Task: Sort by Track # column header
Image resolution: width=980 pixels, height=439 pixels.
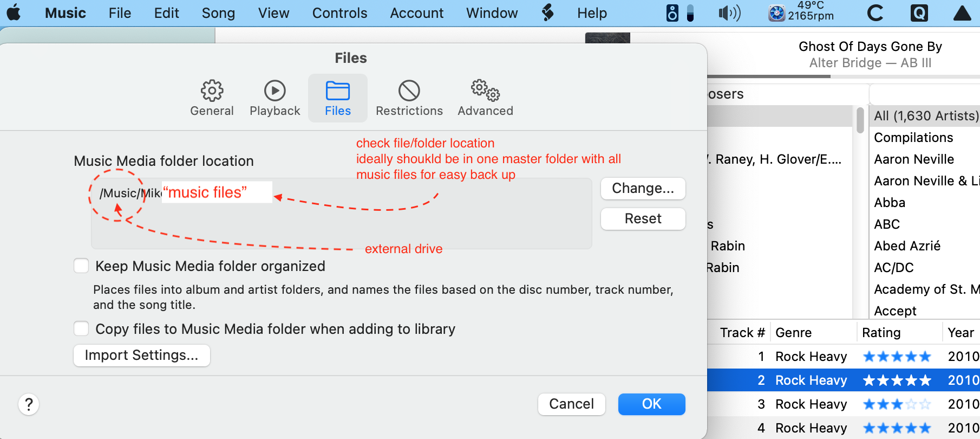Action: (x=742, y=333)
